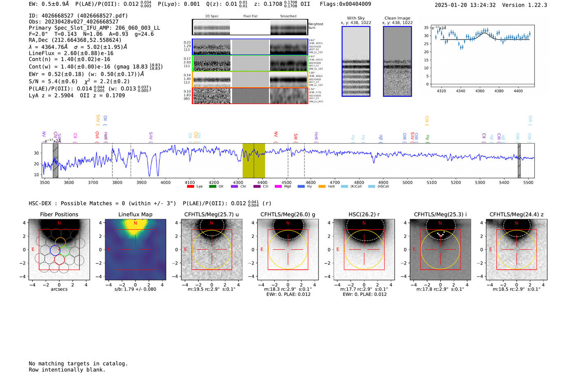576x392 pixels.
Task: Click the Weighted Sum 2D spectrum strip
Action: (x=250, y=27)
